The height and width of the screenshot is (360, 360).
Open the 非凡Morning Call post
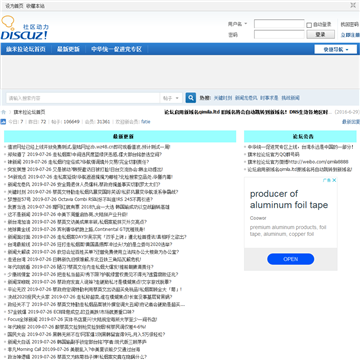[74, 349]
